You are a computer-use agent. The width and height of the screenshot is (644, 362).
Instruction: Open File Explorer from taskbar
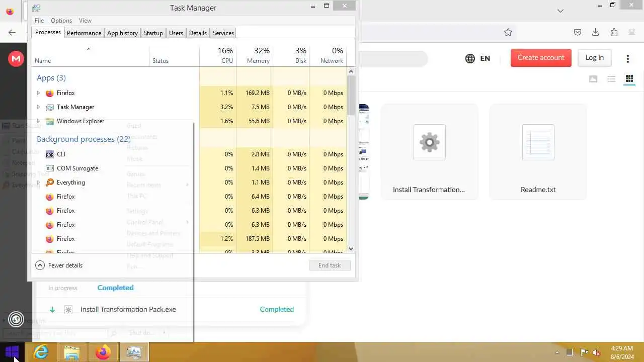click(72, 352)
